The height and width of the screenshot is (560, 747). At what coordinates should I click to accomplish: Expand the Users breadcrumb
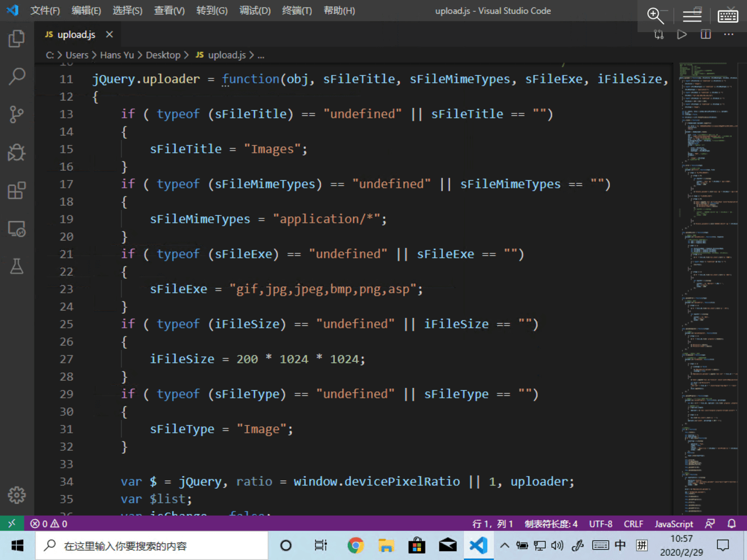pos(77,55)
